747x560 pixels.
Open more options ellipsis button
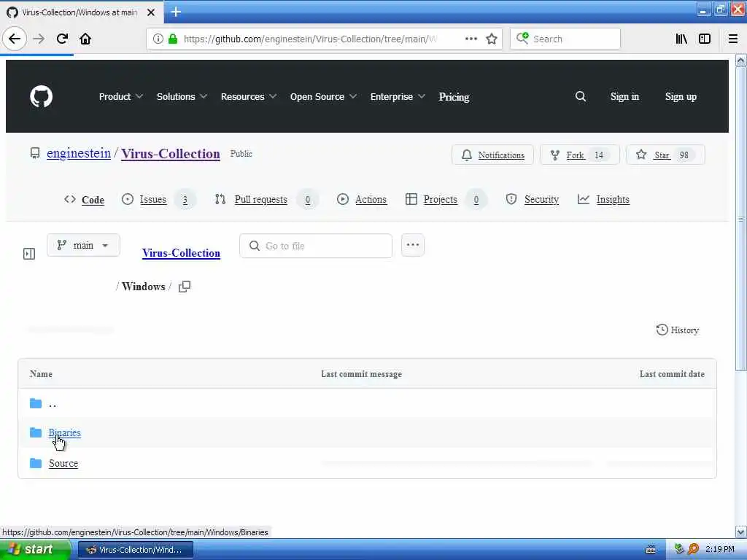[x=413, y=245]
